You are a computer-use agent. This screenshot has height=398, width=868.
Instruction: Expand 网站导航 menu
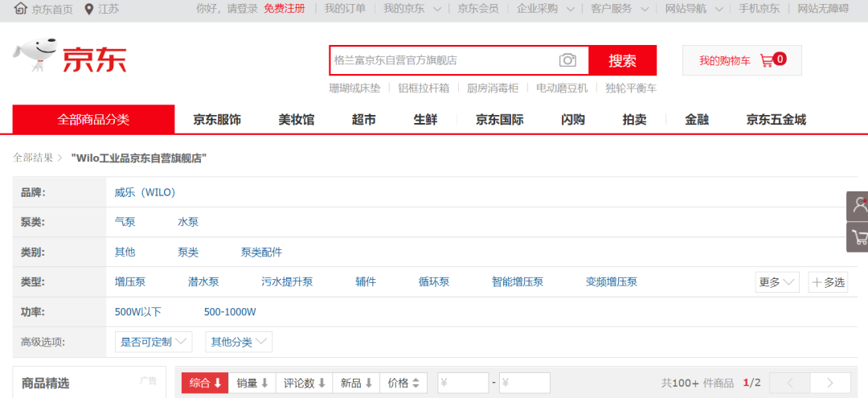[694, 8]
